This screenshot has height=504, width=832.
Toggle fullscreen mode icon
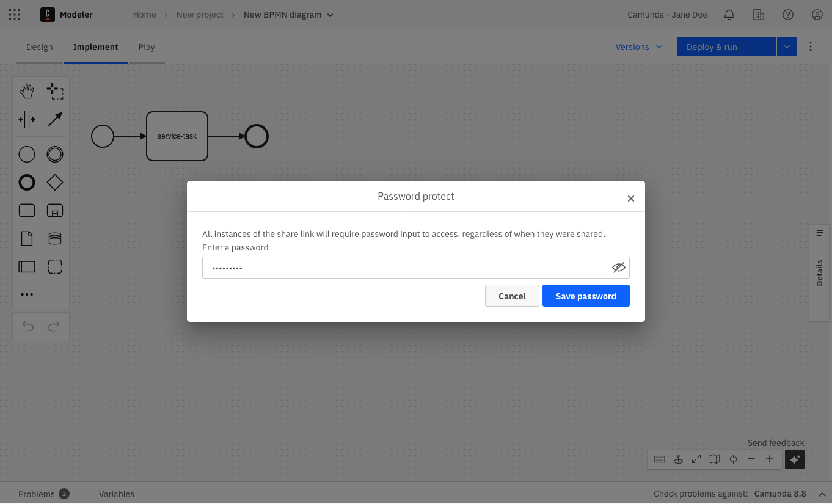696,459
